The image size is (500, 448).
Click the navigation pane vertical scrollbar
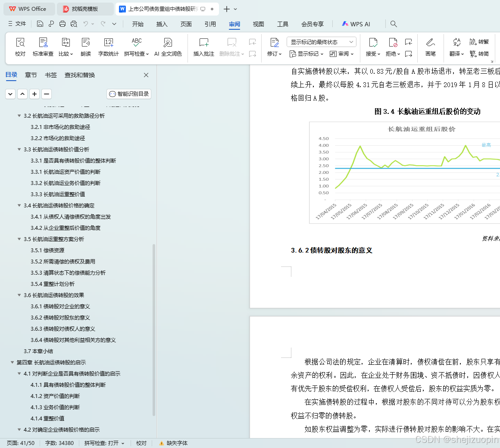click(154, 329)
